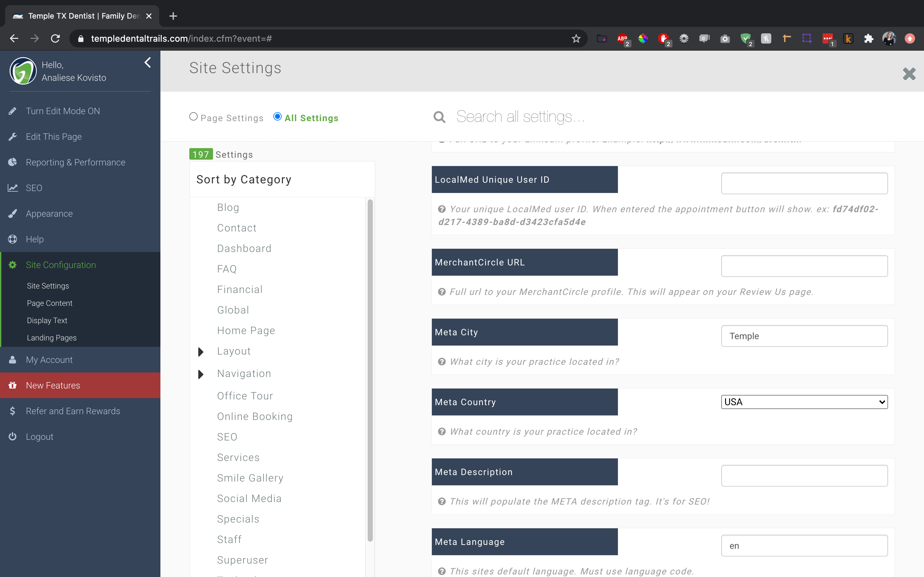Viewport: 924px width, 577px height.
Task: Filter settings by Social Media category
Action: [249, 498]
